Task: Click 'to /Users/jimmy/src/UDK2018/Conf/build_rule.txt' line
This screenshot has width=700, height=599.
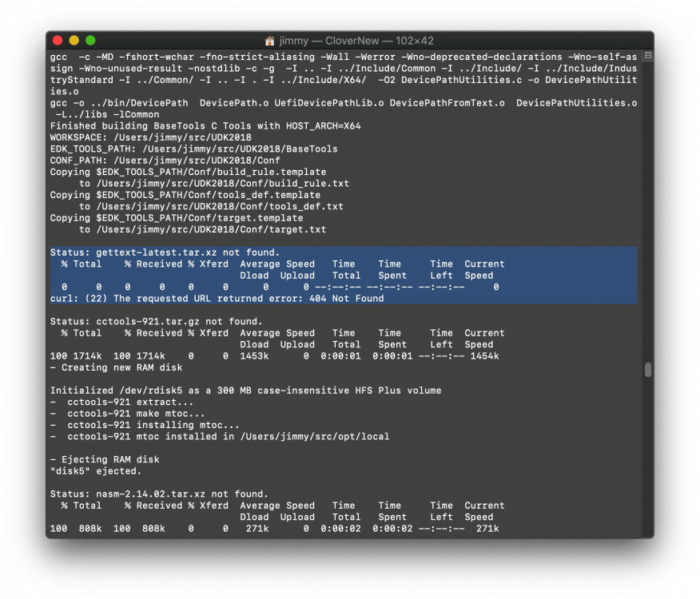Action: [214, 184]
